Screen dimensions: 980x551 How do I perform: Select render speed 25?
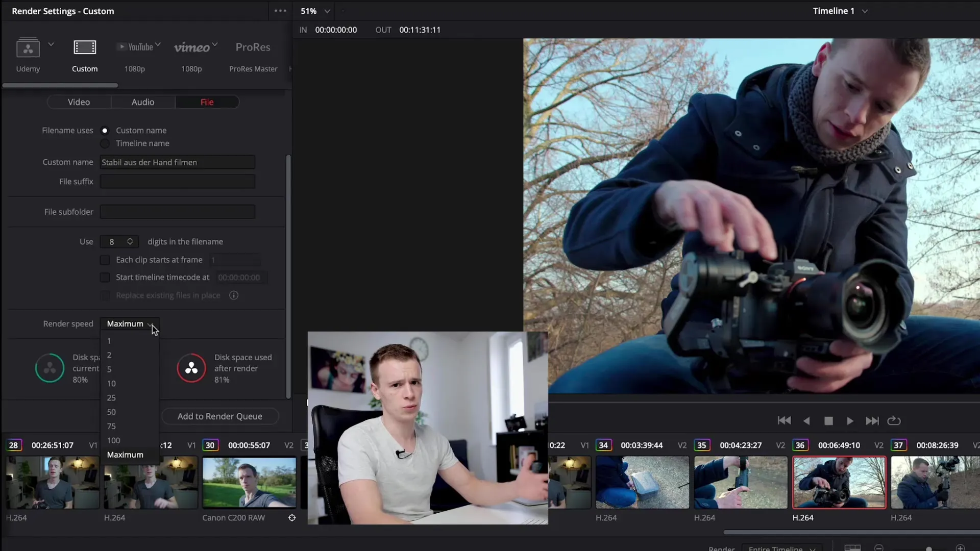tap(130, 398)
